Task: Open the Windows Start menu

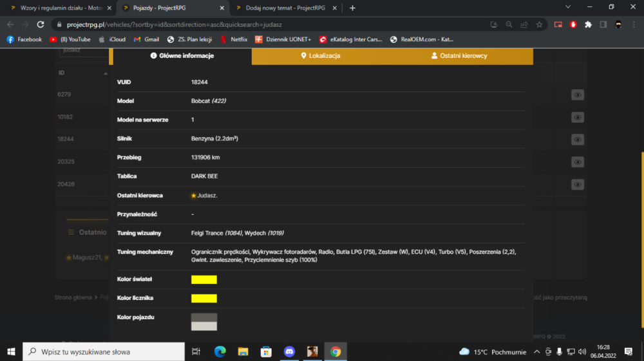Action: [x=11, y=351]
